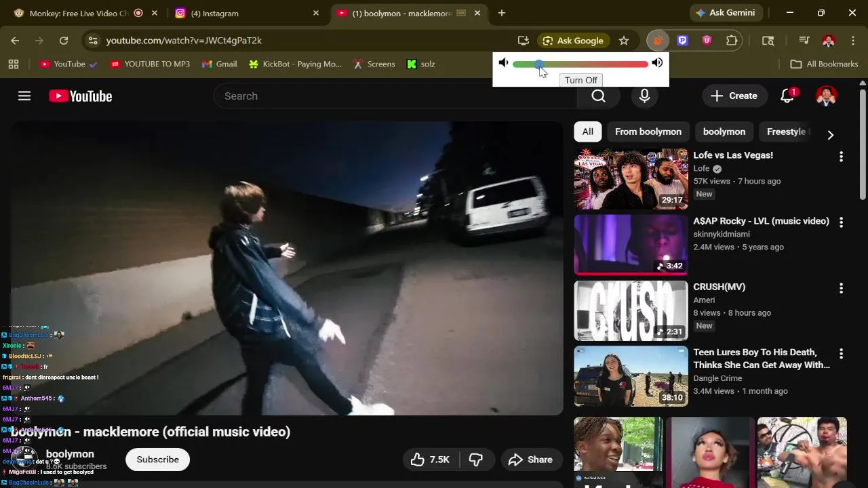Open CRUSH(MV) video thumbnail

631,310
